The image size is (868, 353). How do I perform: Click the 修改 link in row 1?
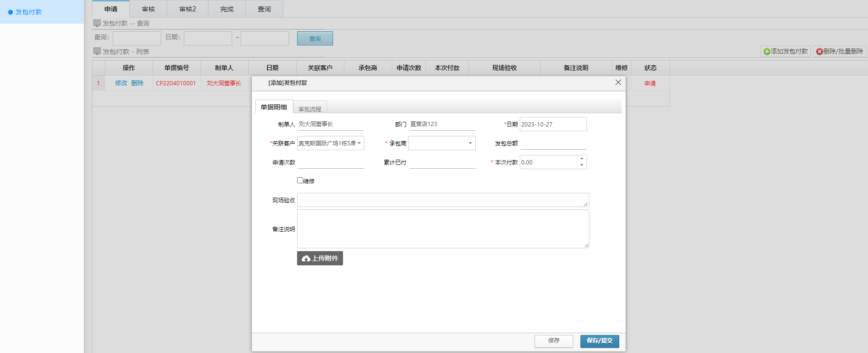(121, 83)
